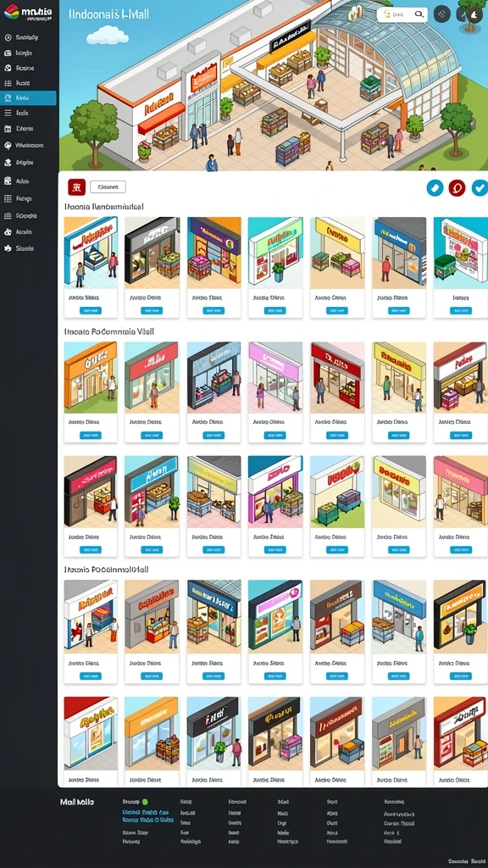Viewport: 488px width, 868px height.
Task: Click the puzzle piece icon in the sidebar
Action: [x=8, y=248]
